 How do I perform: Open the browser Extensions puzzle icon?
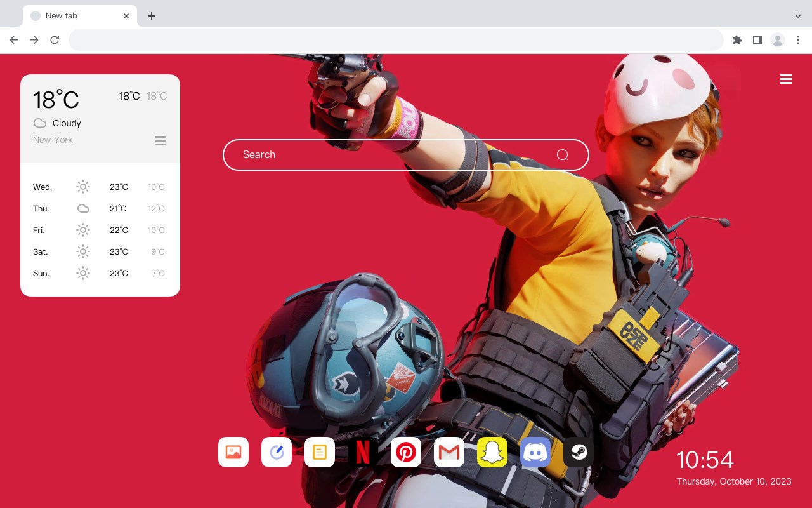pos(737,40)
